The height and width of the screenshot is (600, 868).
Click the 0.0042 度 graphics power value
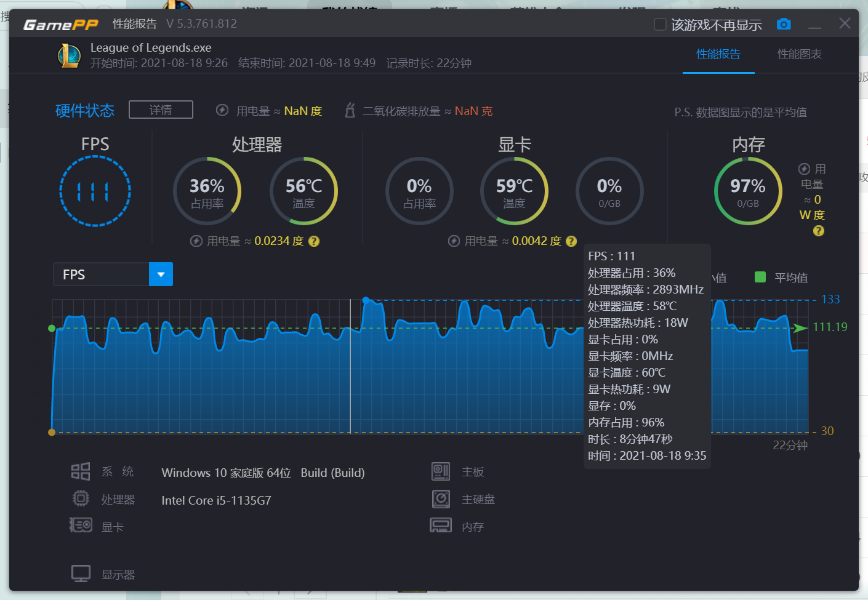click(x=536, y=241)
